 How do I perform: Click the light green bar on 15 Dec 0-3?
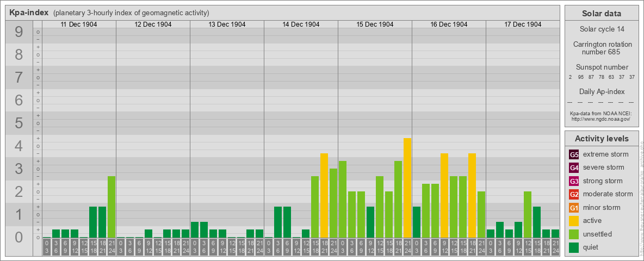(x=343, y=200)
